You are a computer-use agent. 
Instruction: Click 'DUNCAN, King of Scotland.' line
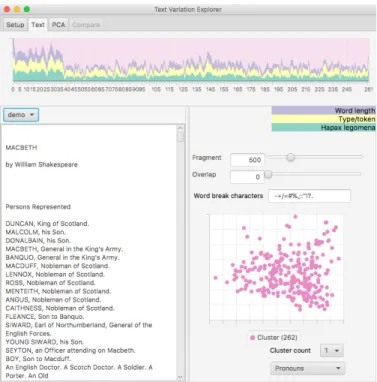point(47,224)
